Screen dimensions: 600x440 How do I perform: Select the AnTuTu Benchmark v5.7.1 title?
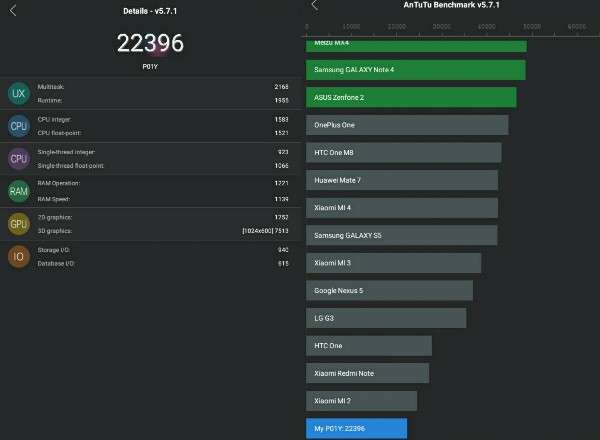(451, 5)
